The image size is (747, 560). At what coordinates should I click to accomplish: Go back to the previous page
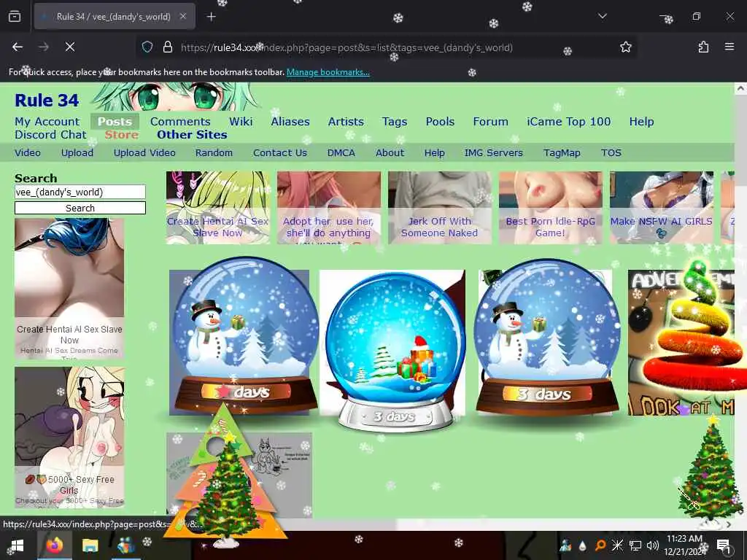coord(18,47)
